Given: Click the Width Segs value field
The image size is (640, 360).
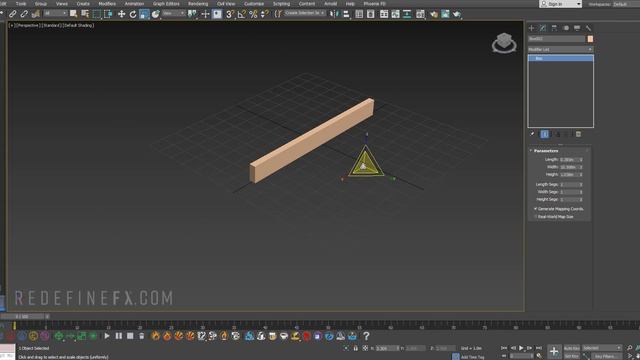Looking at the screenshot, I should [571, 192].
